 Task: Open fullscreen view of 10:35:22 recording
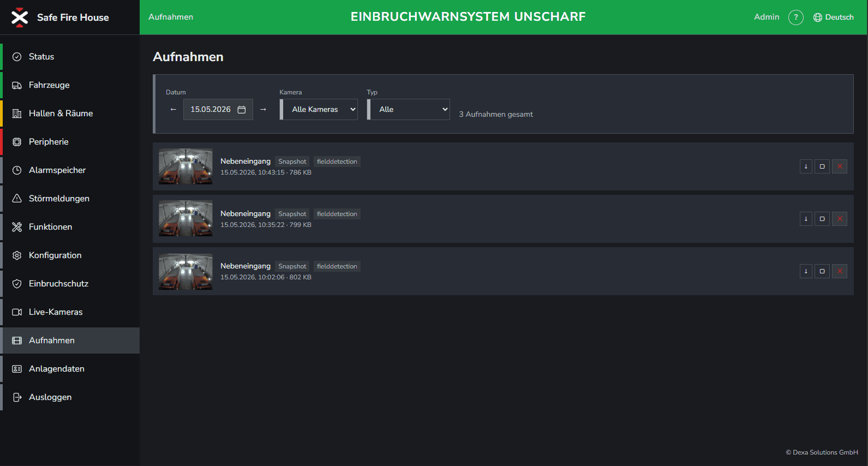pos(822,219)
